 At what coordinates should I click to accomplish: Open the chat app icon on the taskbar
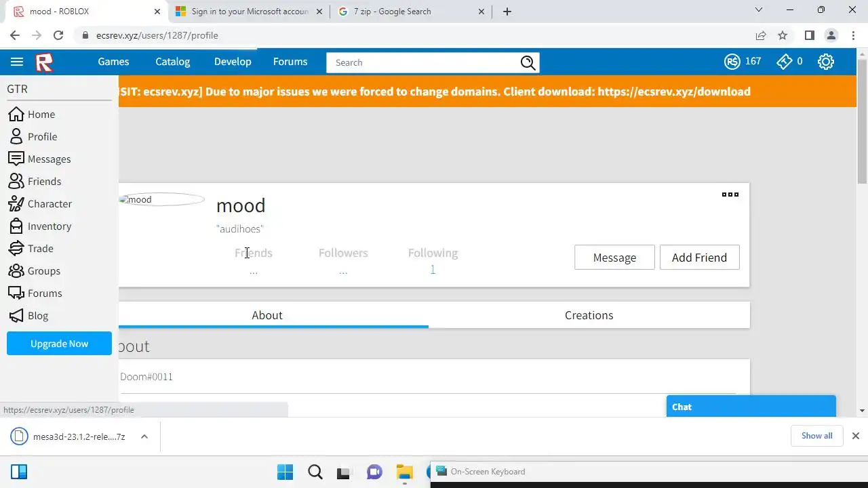(374, 472)
